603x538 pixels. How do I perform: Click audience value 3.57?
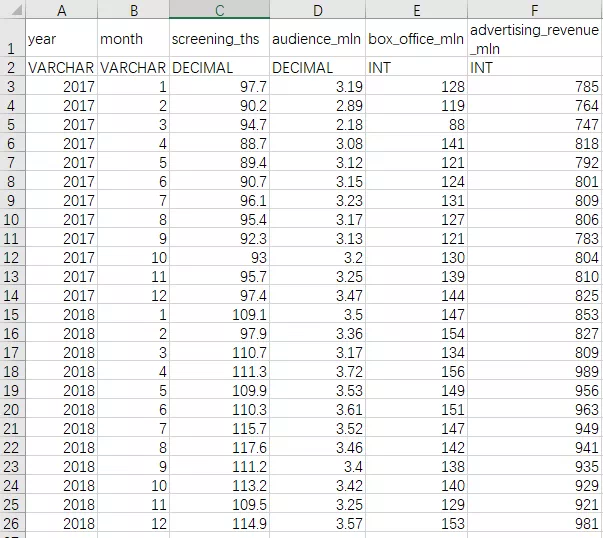coord(318,523)
